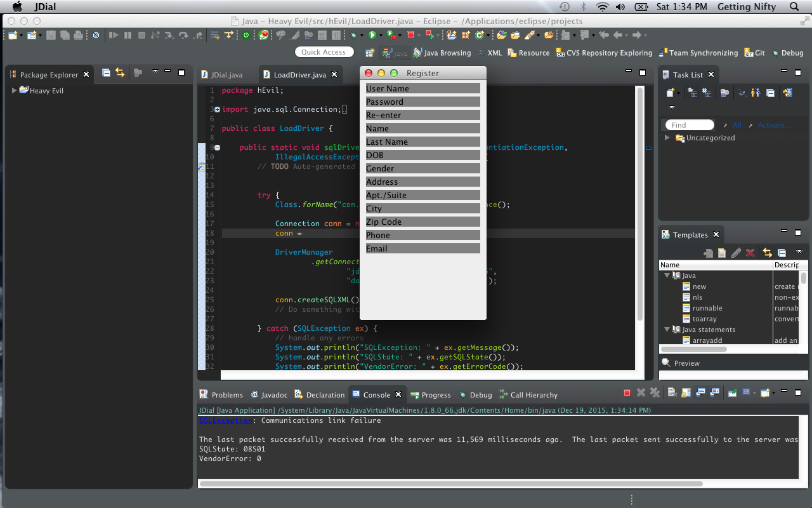Click the Open Type icon
Screen dimensions: 812x508
point(501,35)
